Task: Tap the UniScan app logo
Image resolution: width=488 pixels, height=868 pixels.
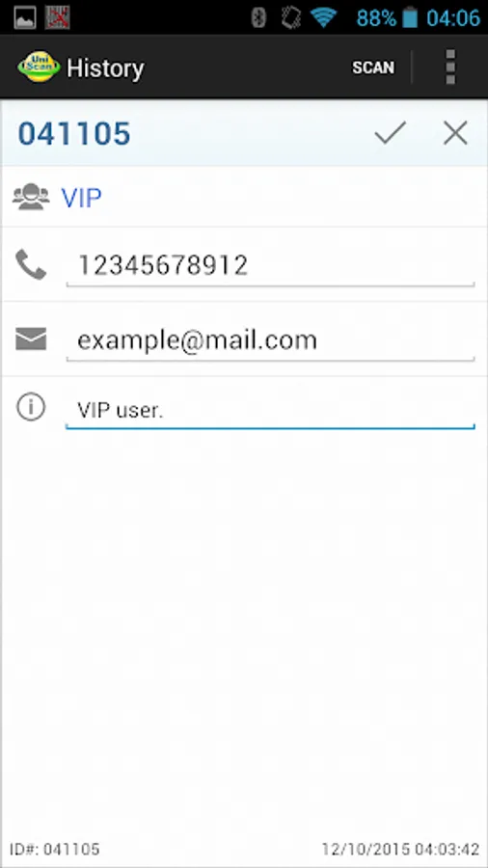Action: click(39, 67)
